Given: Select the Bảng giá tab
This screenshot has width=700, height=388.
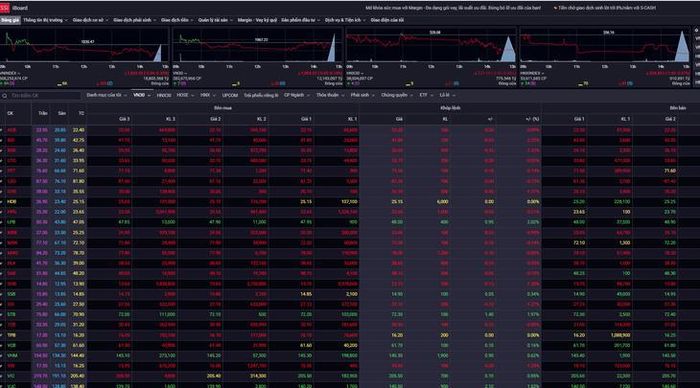Looking at the screenshot, I should pyautogui.click(x=10, y=20).
